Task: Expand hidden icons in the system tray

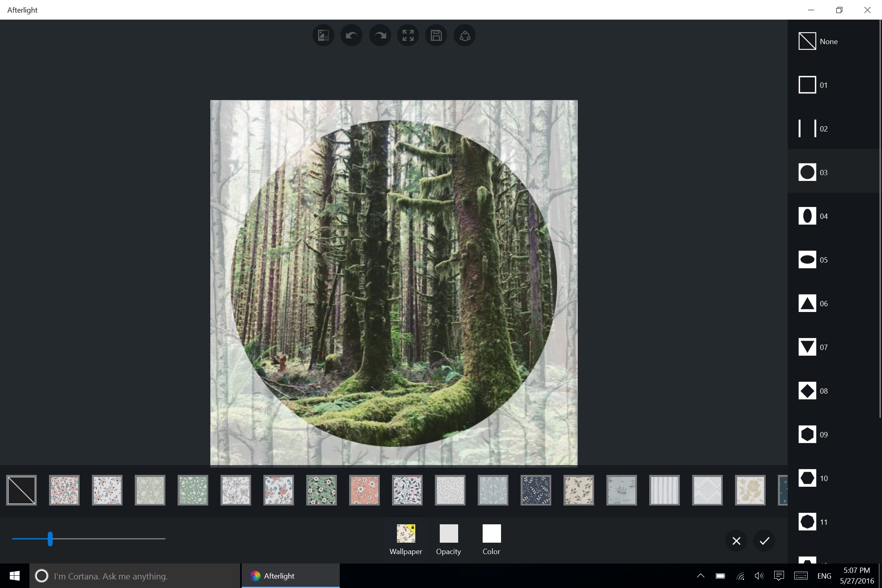Action: (x=700, y=576)
